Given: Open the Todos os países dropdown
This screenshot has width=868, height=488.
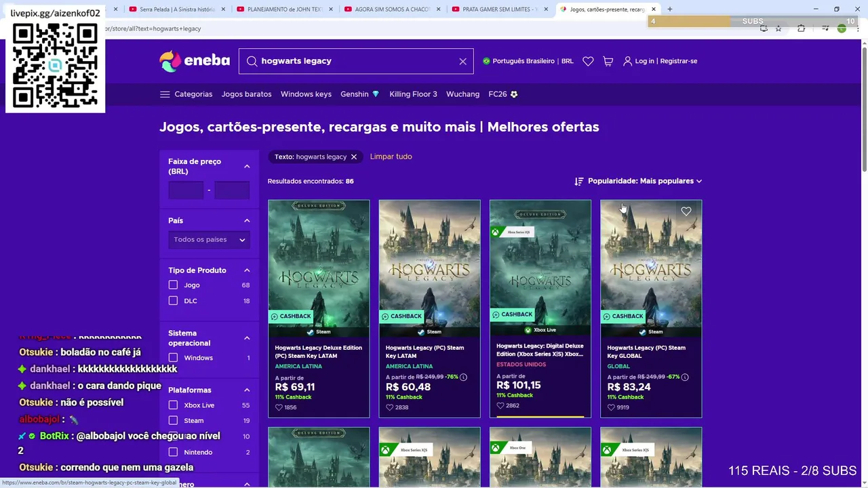Looking at the screenshot, I should coord(209,239).
